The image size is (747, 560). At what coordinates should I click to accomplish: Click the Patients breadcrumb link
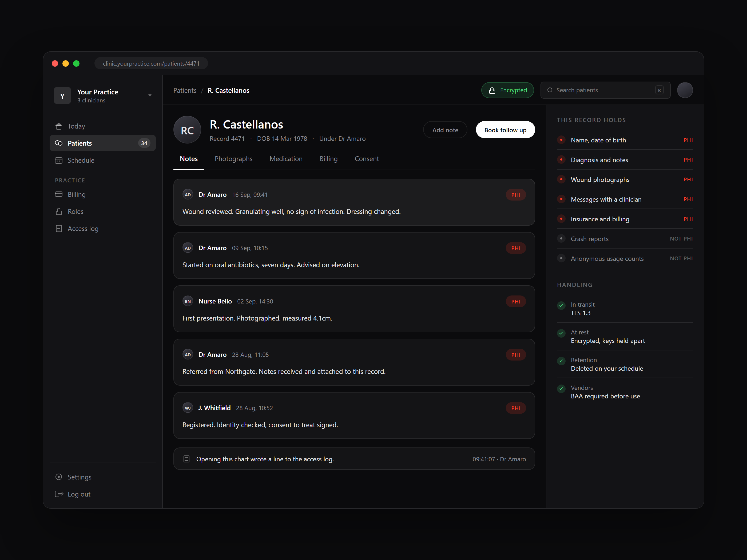(x=185, y=90)
